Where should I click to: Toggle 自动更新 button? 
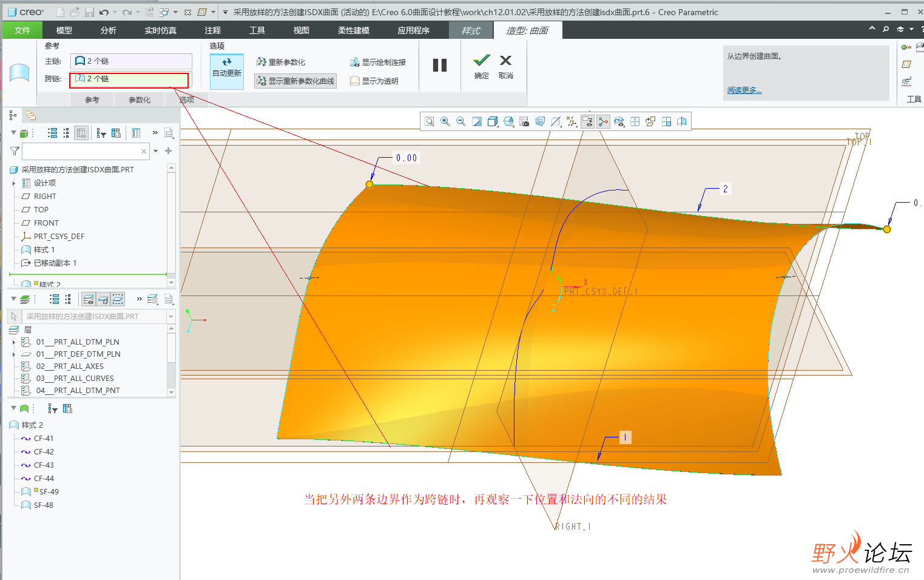pyautogui.click(x=227, y=71)
